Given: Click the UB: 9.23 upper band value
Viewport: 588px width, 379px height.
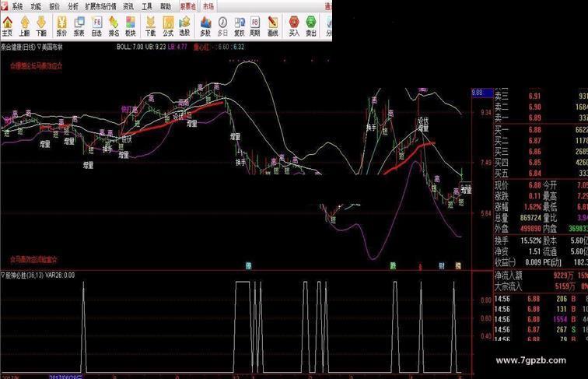Looking at the screenshot, I should click(156, 47).
